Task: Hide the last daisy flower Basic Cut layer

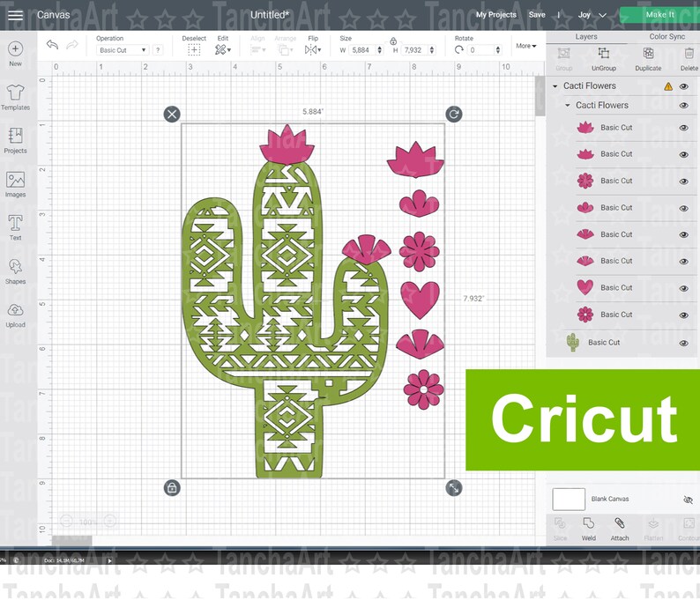Action: pyautogui.click(x=684, y=315)
